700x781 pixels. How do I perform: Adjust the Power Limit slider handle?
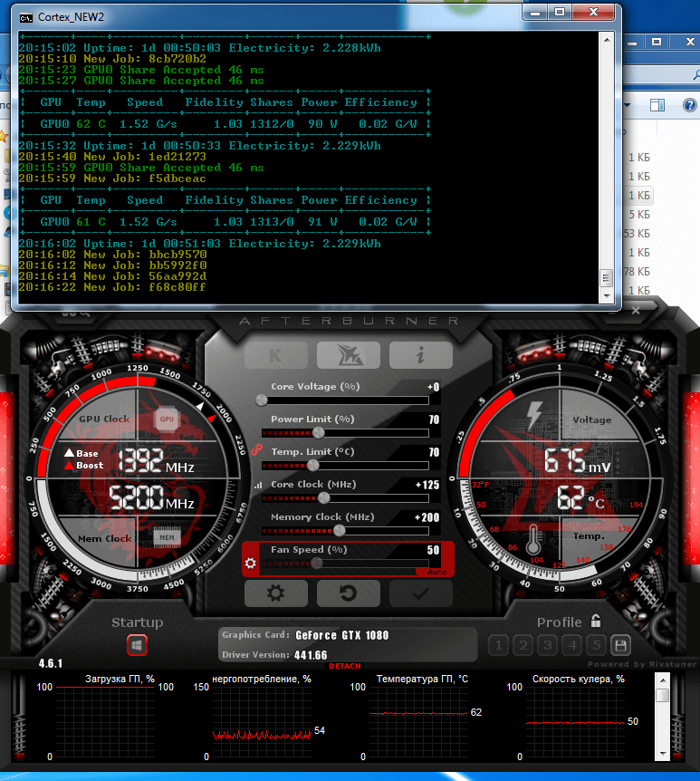319,432
